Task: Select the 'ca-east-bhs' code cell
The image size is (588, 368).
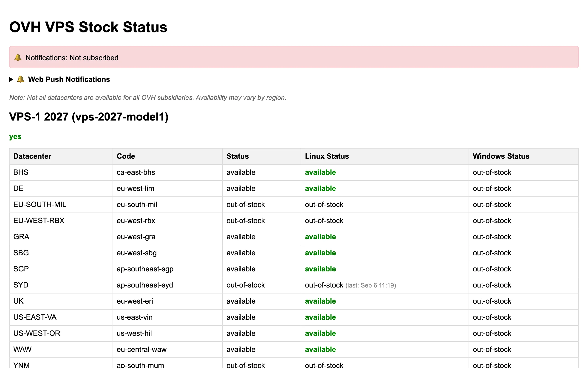Action: point(167,172)
